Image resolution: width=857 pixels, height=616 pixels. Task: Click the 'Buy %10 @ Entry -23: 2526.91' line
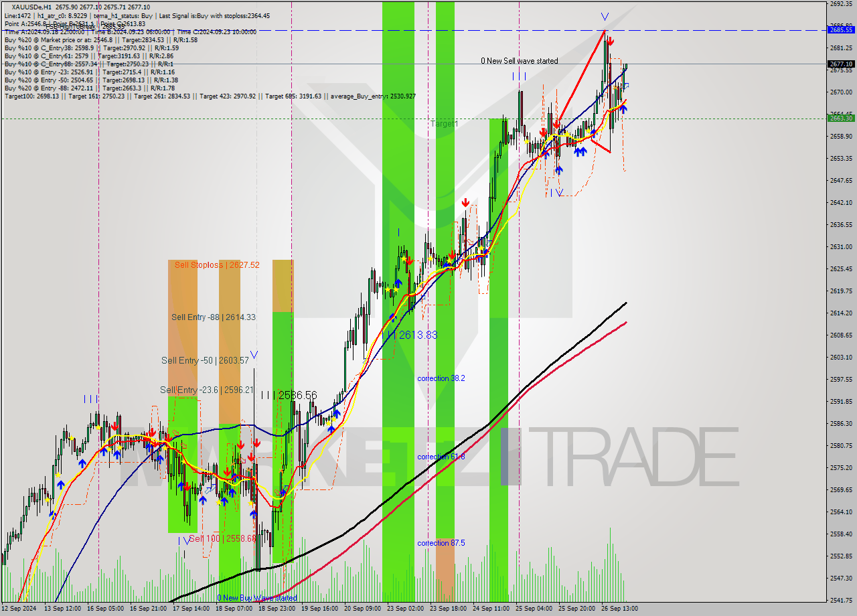pos(89,72)
